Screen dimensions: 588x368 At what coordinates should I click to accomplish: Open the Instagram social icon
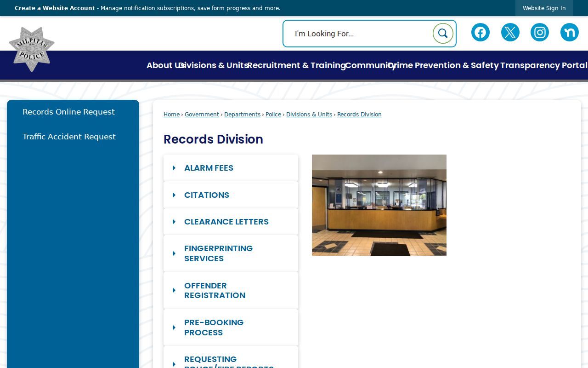coord(540,32)
